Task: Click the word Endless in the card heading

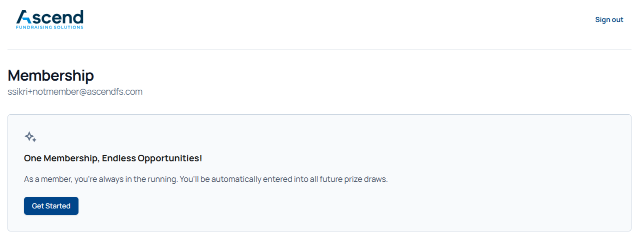Action: 119,158
